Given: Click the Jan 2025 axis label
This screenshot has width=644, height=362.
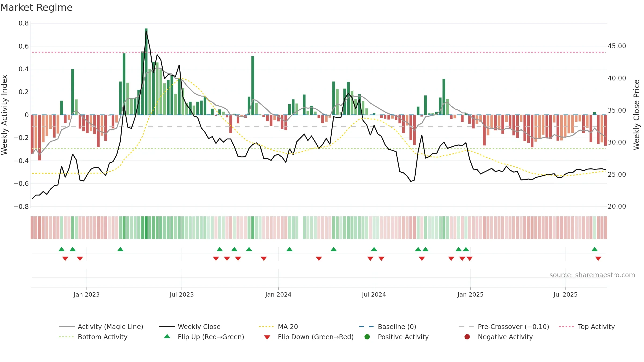Looking at the screenshot, I should 470,294.
